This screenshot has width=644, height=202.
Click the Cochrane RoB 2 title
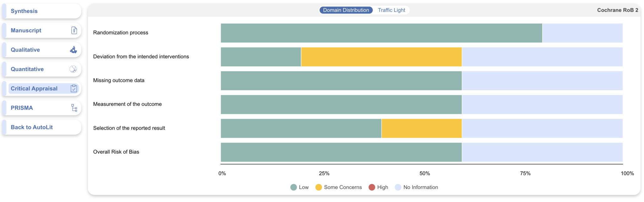[617, 10]
